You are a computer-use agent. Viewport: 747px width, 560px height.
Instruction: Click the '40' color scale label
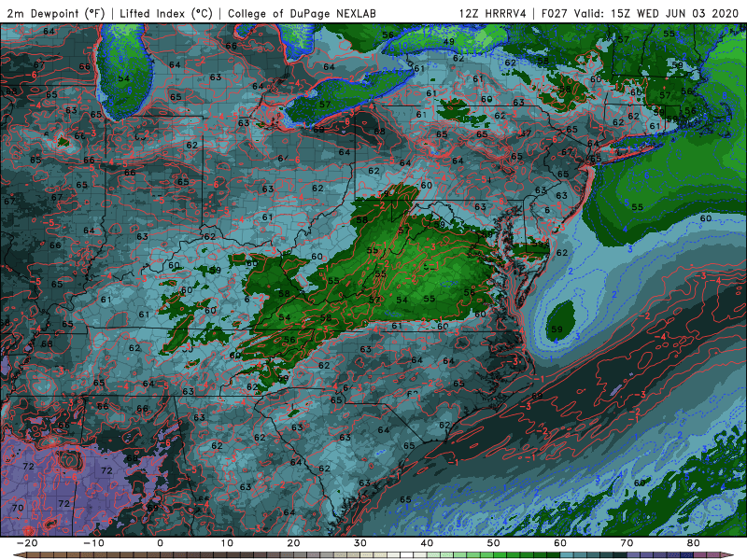click(427, 543)
